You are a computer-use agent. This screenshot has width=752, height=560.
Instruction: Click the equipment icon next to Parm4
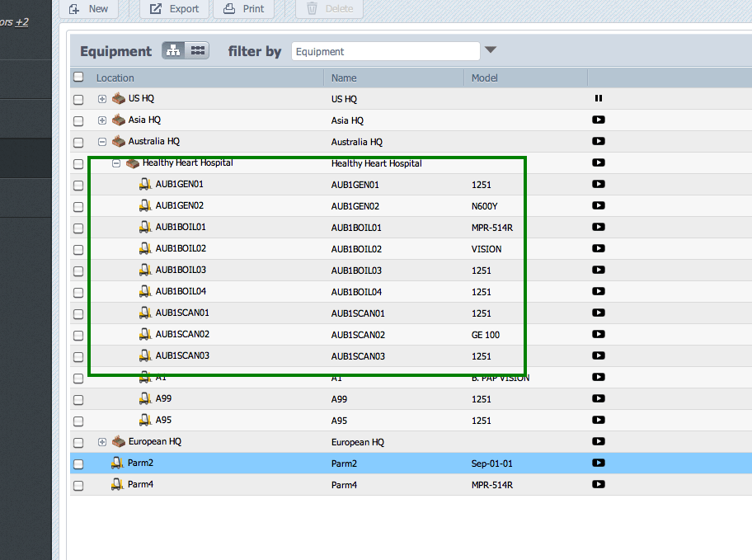point(117,484)
